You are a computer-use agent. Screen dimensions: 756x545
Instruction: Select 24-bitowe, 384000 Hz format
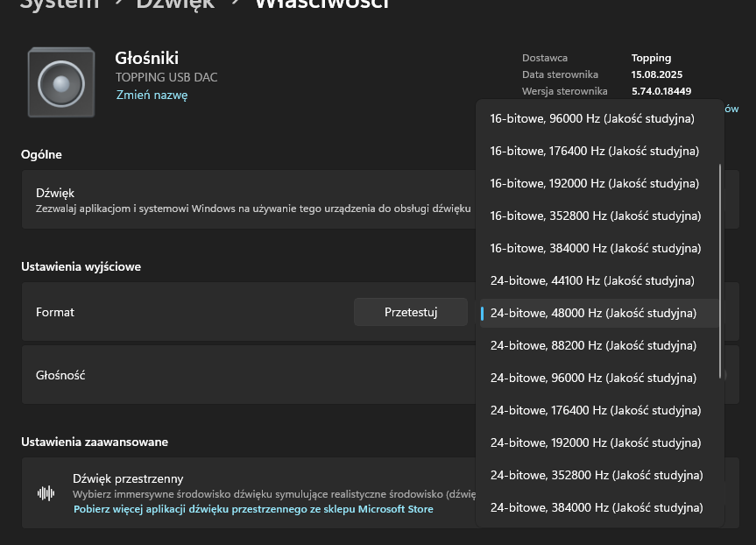597,507
